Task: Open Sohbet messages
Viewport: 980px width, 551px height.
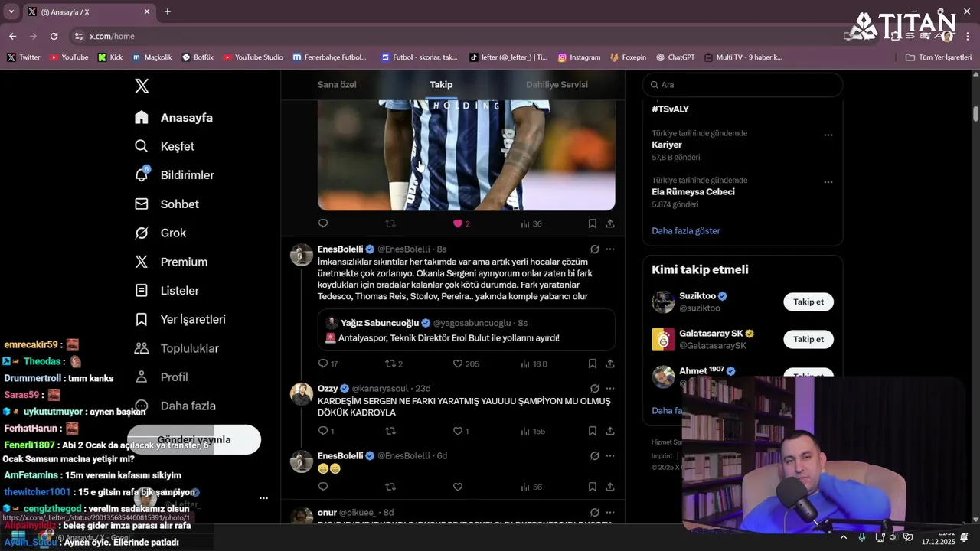Action: pyautogui.click(x=167, y=204)
